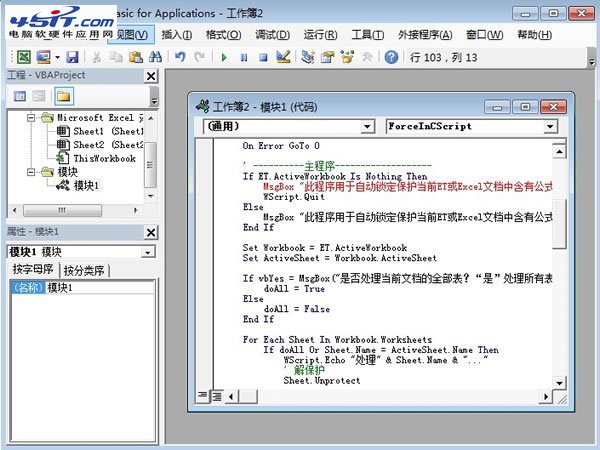600x450 pixels.
Task: Select ThisWorkbook in the project tree
Action: coord(96,158)
